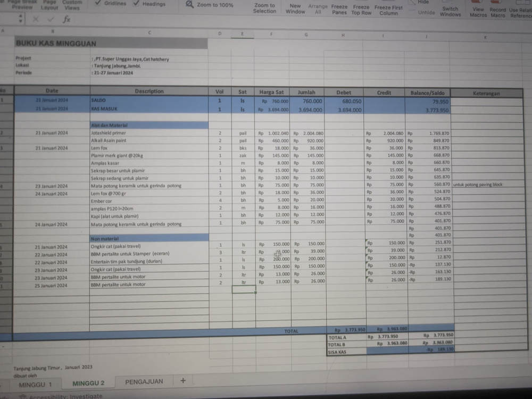532x399 pixels.
Task: Select BBM pertalite untuk Stamper cell
Action: (149, 253)
